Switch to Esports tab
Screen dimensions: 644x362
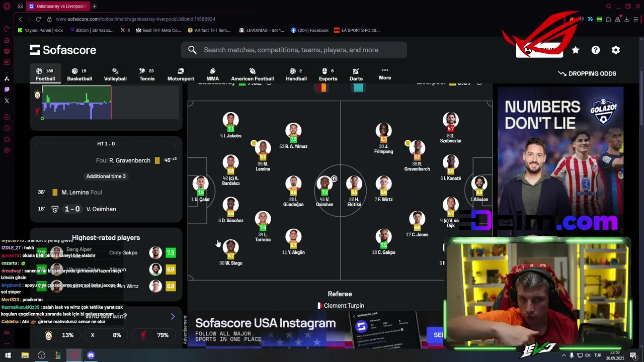tap(328, 74)
